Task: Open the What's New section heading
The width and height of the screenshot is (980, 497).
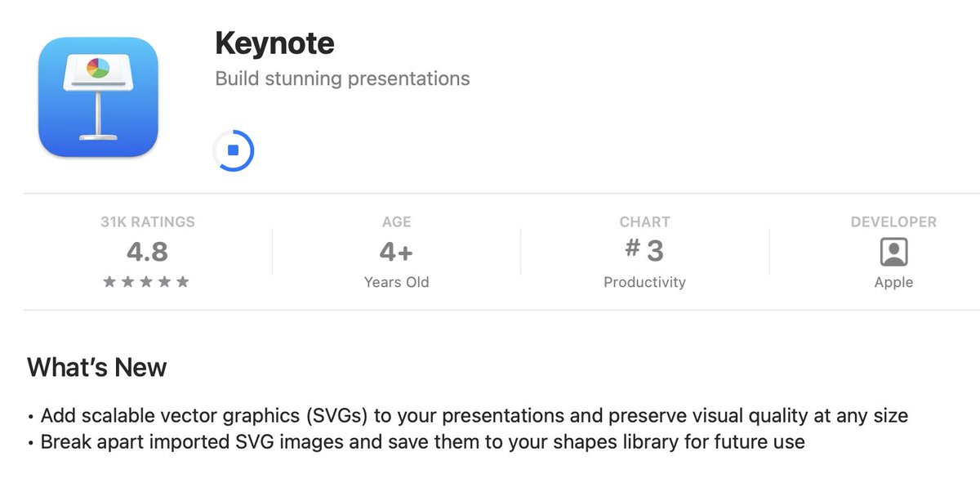Action: [96, 368]
